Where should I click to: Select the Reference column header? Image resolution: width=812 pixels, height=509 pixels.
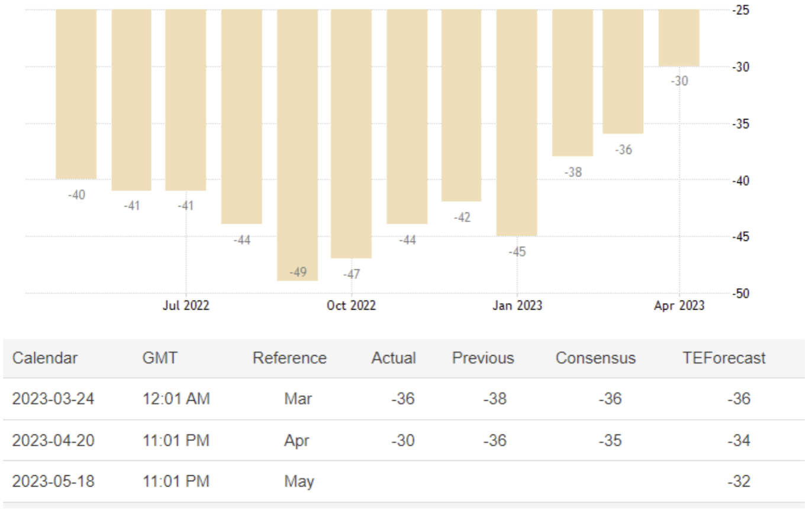[x=289, y=358]
